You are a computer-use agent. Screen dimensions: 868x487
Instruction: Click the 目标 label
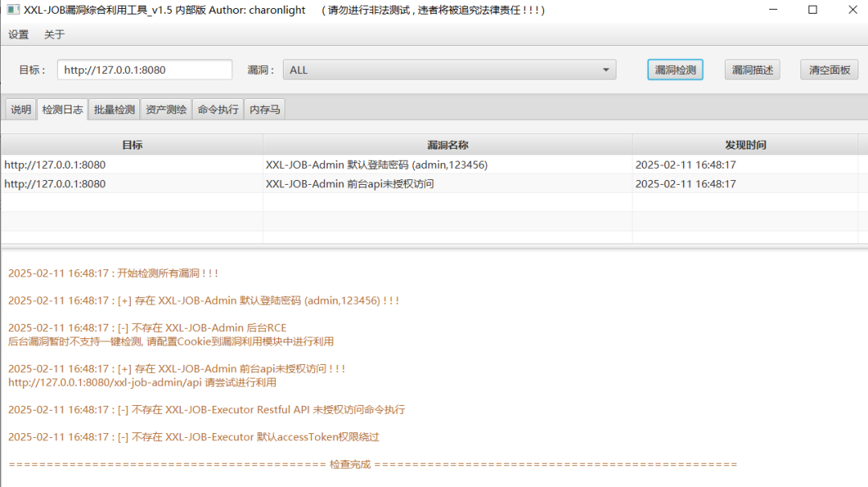pyautogui.click(x=32, y=70)
